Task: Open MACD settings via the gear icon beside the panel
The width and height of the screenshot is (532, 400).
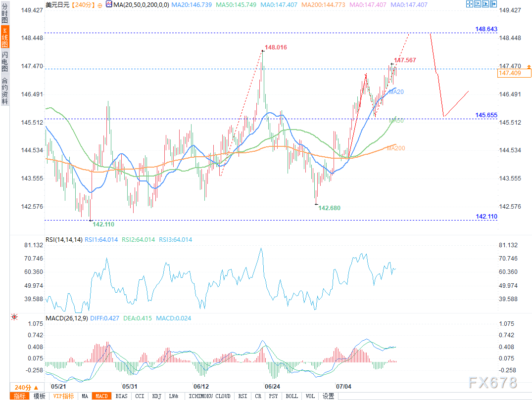Action: [x=14, y=316]
